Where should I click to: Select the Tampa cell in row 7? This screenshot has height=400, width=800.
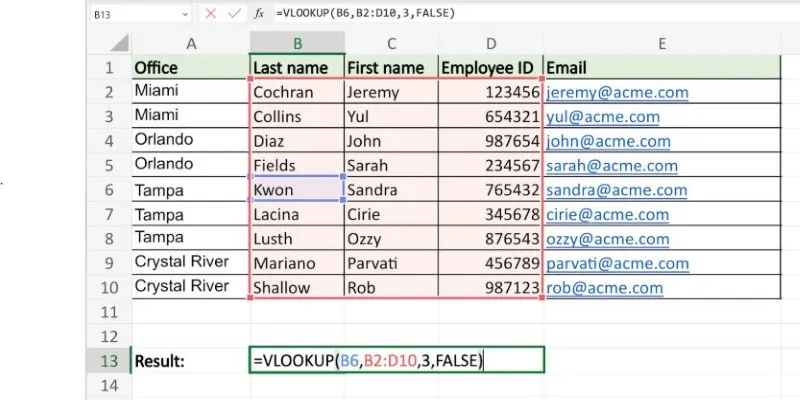coord(191,214)
